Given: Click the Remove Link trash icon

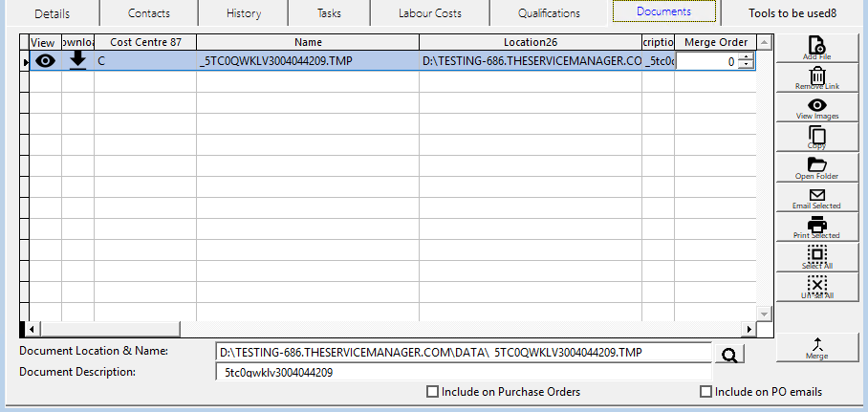Looking at the screenshot, I should click(x=816, y=76).
